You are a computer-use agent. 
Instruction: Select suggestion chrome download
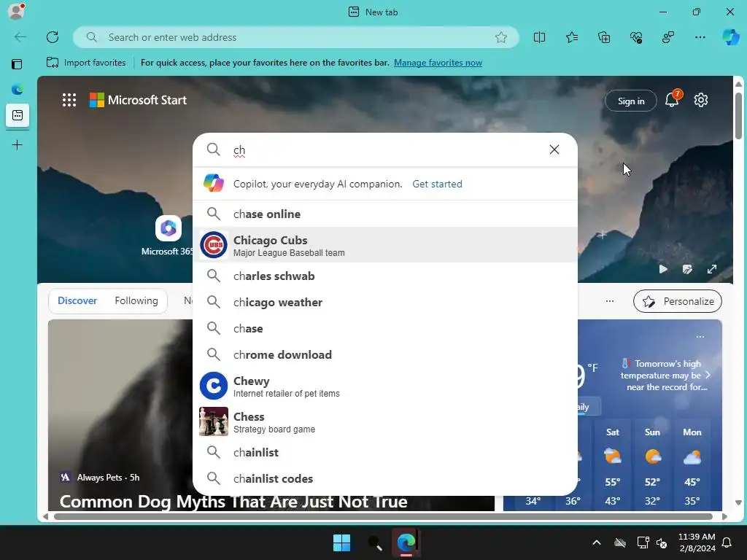click(385, 355)
